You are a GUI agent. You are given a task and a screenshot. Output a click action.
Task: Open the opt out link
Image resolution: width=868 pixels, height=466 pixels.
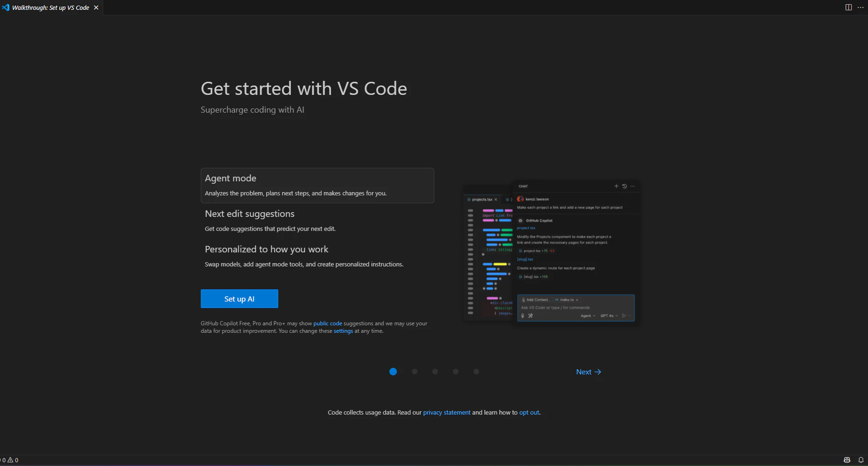[529, 412]
